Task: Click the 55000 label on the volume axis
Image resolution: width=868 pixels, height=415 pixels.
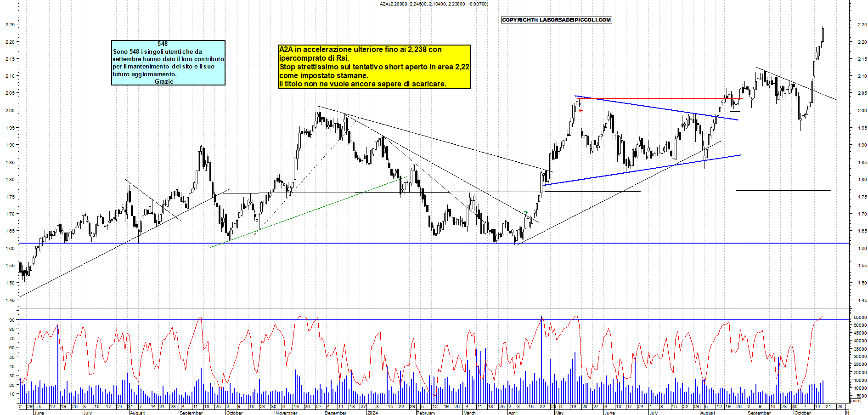Action: [861, 318]
